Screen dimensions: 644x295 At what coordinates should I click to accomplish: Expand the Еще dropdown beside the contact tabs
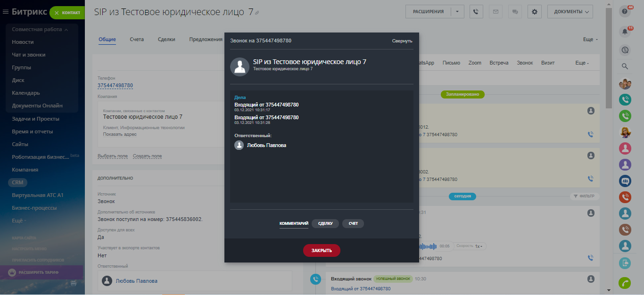click(x=590, y=40)
